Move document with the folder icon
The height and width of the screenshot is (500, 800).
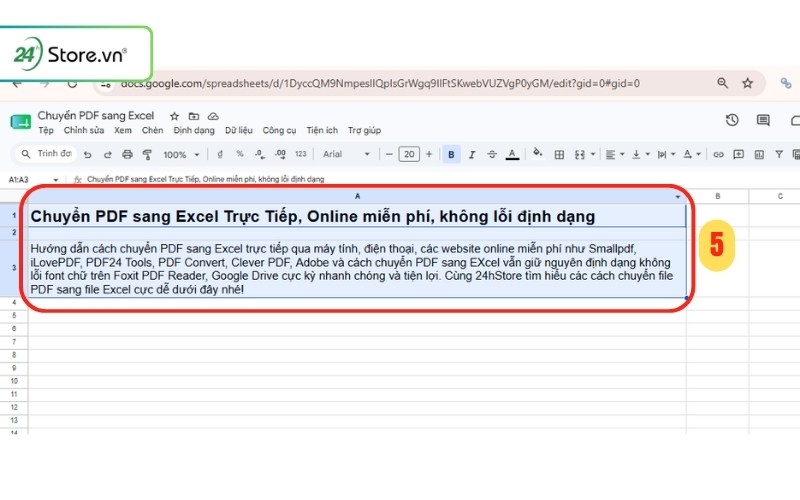tap(194, 116)
